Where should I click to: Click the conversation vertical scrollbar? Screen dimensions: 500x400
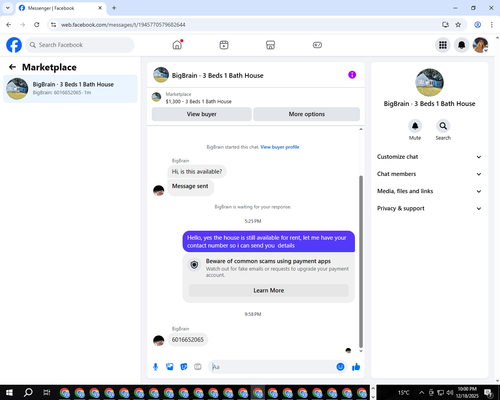point(361,262)
